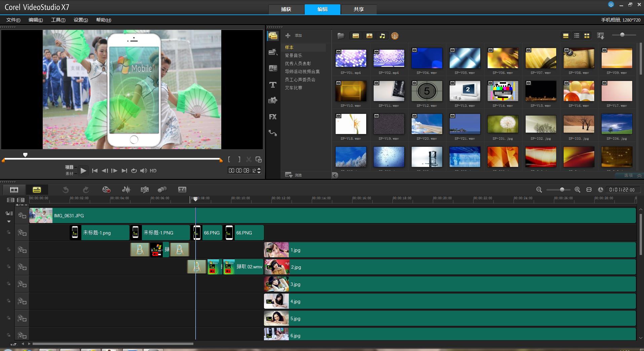Open the 编辑 menu in menu bar
This screenshot has width=644, height=351.
(36, 20)
